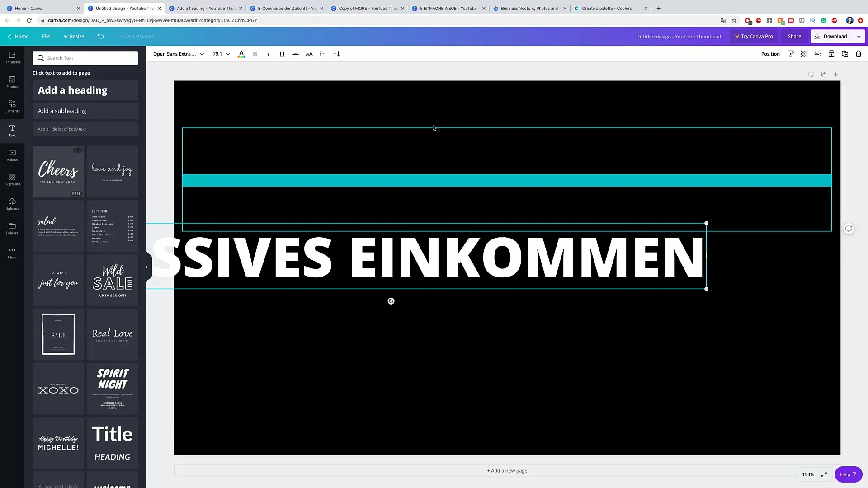Click the Bold formatting icon
The image size is (868, 488).
(255, 54)
